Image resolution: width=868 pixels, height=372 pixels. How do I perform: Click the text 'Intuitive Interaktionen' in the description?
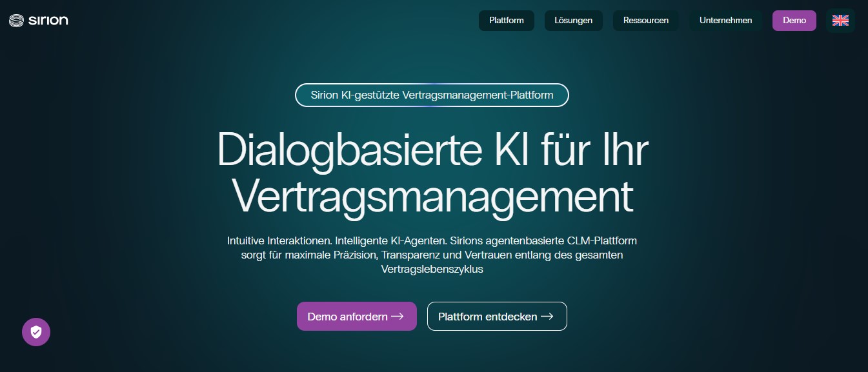click(279, 241)
